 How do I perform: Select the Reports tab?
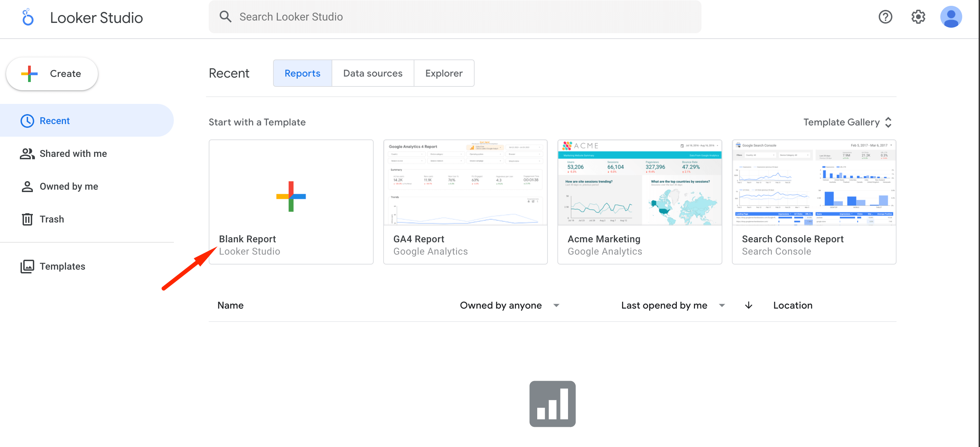[302, 73]
